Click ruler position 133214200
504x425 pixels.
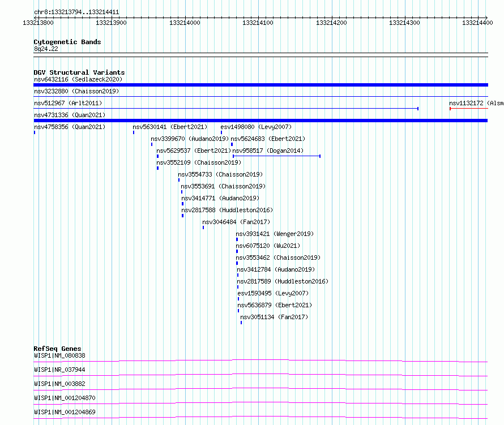tap(331, 23)
